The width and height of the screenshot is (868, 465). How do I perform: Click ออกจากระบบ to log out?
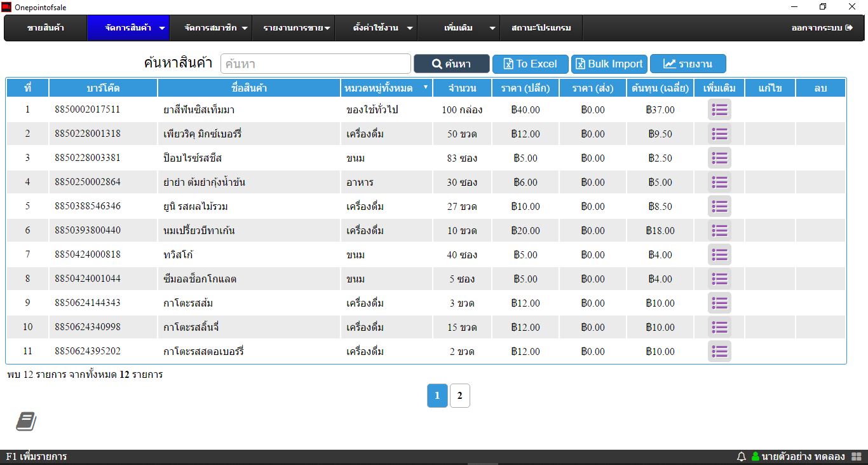click(822, 28)
